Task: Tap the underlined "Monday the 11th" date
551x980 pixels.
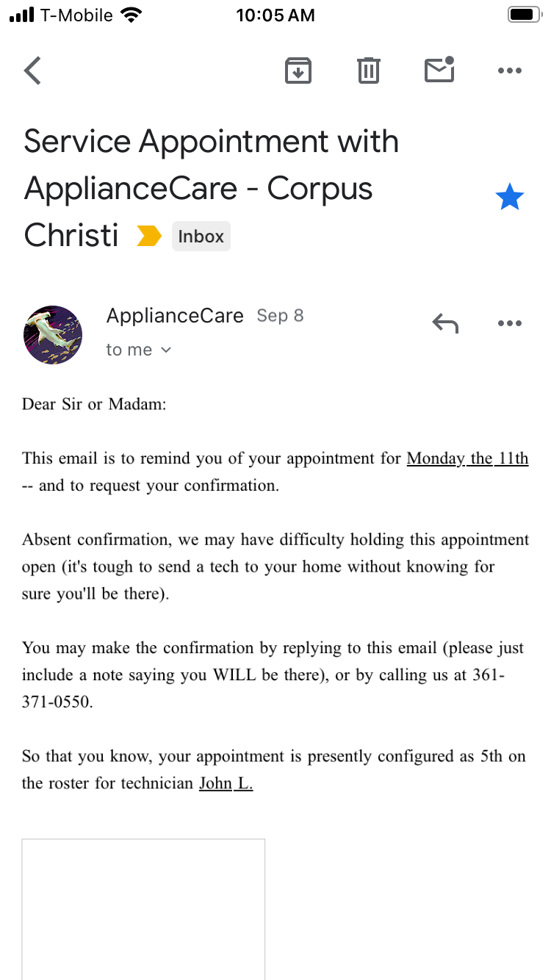Action: [467, 459]
